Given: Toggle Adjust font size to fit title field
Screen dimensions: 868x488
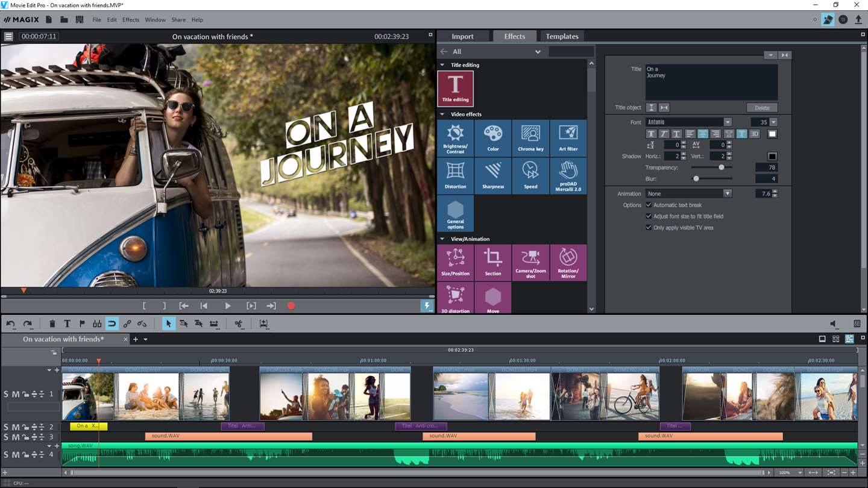Looking at the screenshot, I should 649,216.
